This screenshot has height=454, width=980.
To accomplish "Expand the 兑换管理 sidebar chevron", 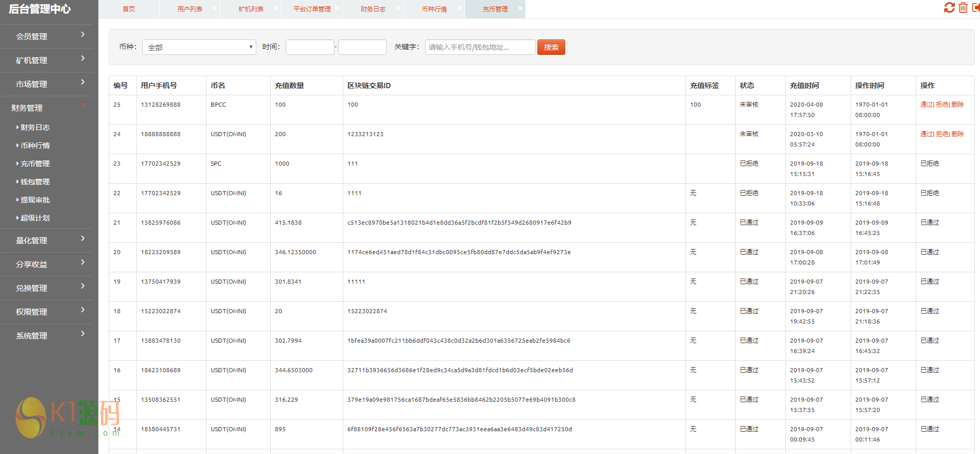I will click(x=83, y=286).
